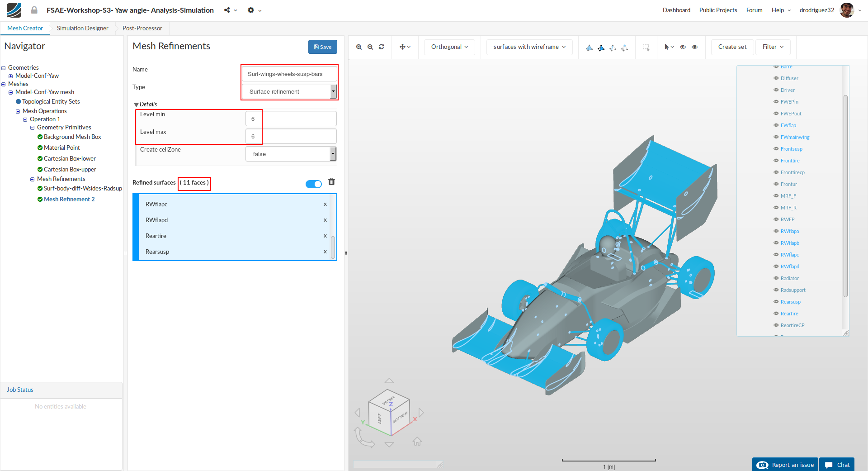Open the Chat button

[837, 465]
